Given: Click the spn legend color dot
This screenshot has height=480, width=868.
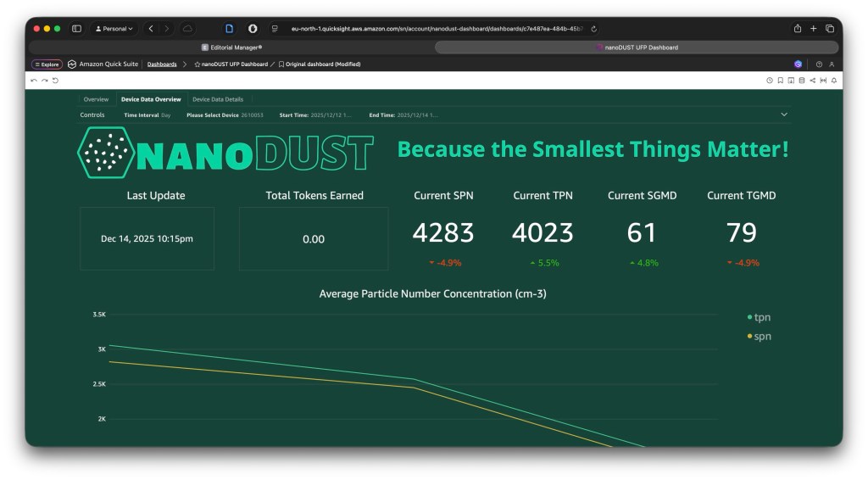Looking at the screenshot, I should 749,337.
